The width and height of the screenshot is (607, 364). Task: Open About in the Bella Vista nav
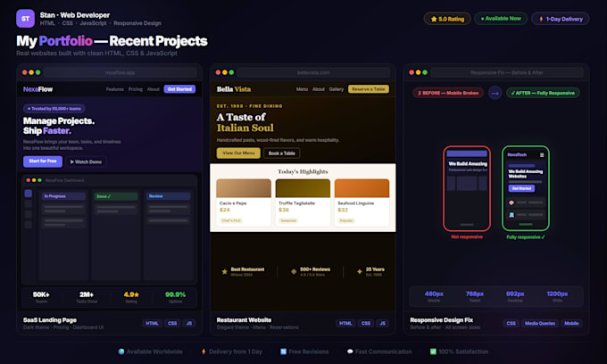click(319, 89)
